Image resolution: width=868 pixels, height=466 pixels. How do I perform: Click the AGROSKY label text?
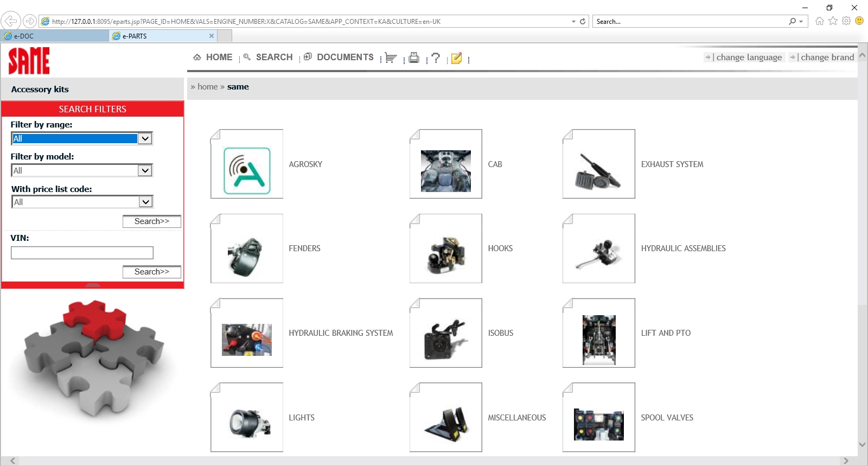click(x=305, y=164)
